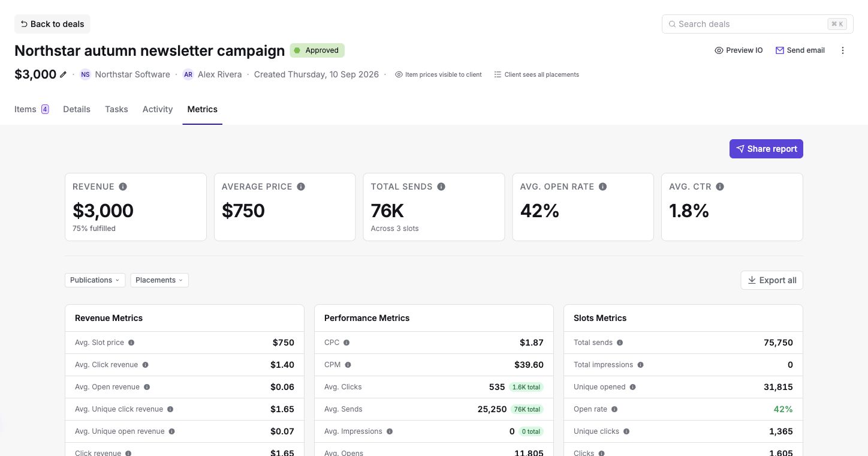868x456 pixels.
Task: Show info for Avg. Click revenue
Action: coord(145,365)
